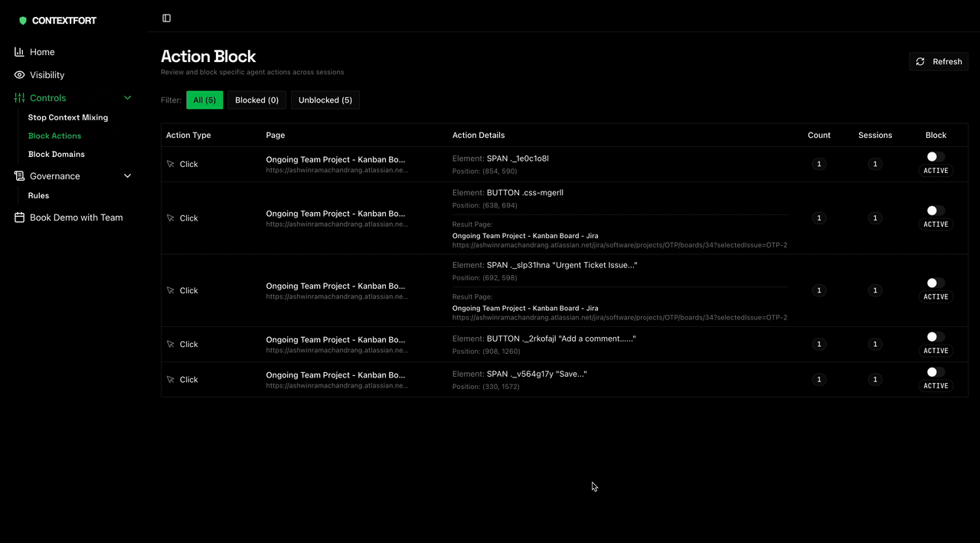Open Stop Context Mixing page
This screenshot has height=543, width=980.
pos(68,118)
